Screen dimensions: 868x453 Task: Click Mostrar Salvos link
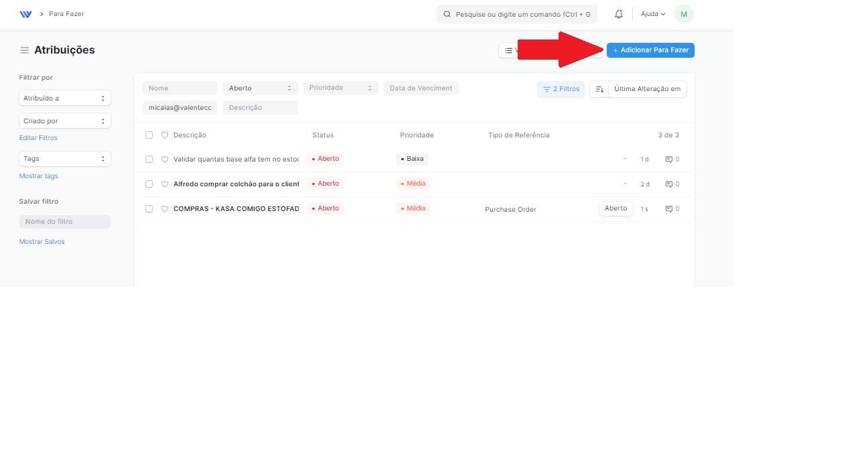pyautogui.click(x=42, y=242)
